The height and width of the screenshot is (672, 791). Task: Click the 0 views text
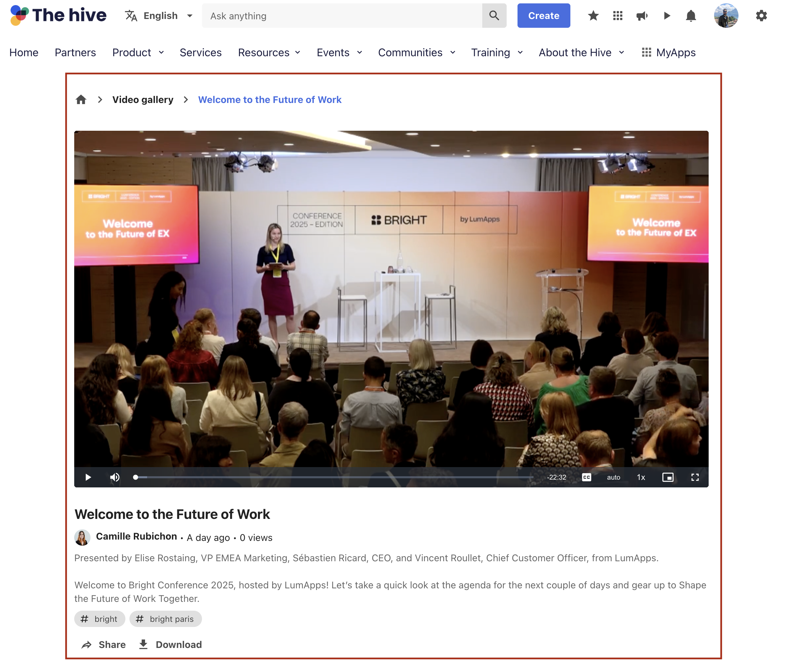(x=256, y=537)
